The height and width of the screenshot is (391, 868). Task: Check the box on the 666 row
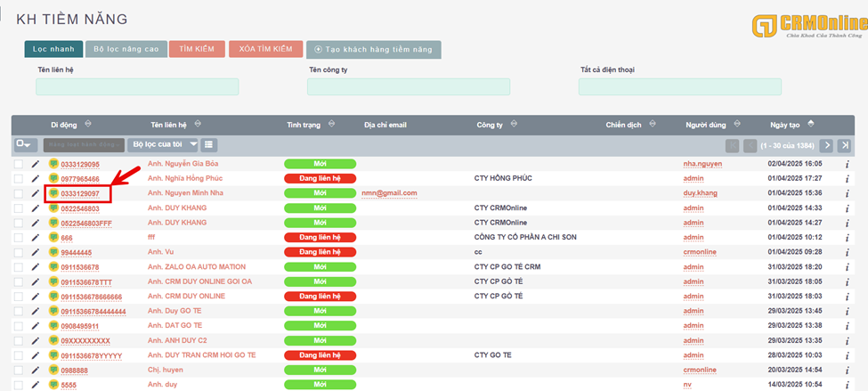(x=19, y=237)
